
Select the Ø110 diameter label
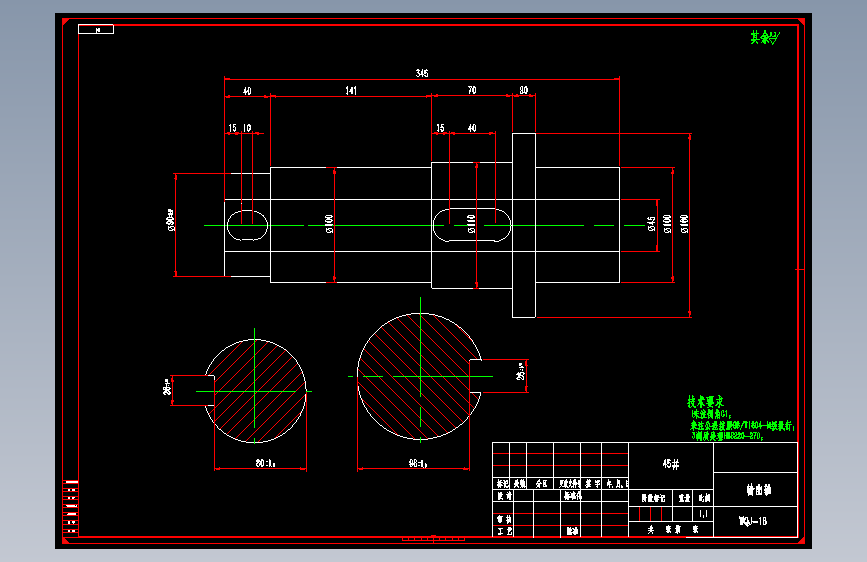pyautogui.click(x=471, y=223)
